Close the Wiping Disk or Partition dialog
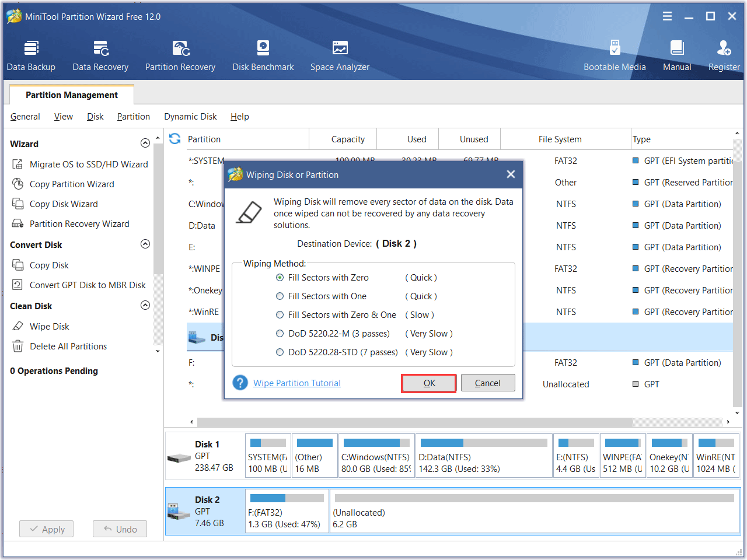This screenshot has width=747, height=560. point(511,174)
